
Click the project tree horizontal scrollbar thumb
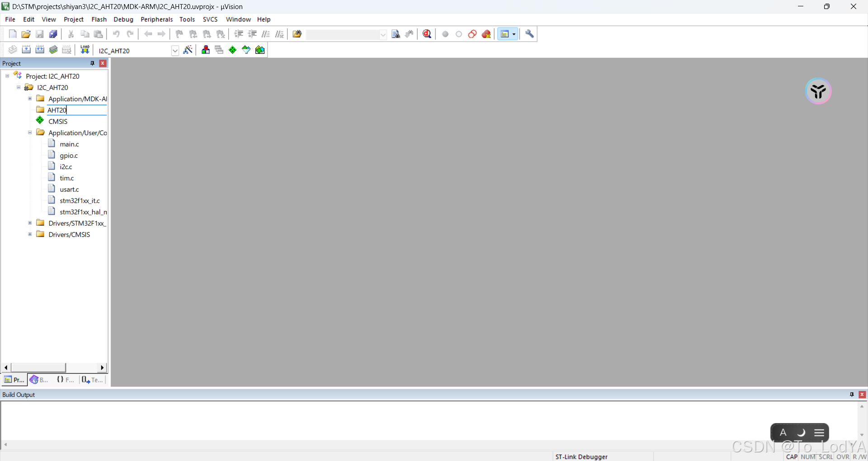point(38,367)
